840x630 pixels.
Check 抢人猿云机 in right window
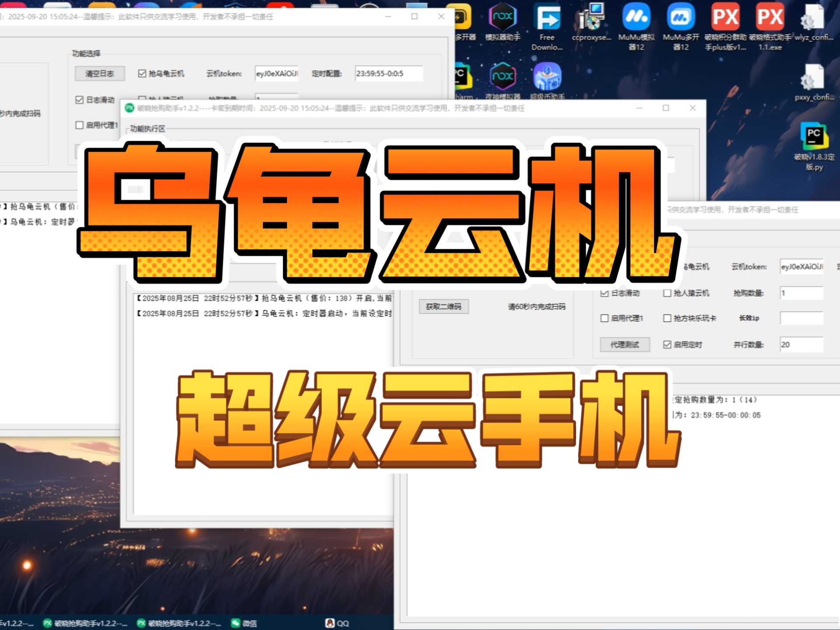click(x=667, y=293)
